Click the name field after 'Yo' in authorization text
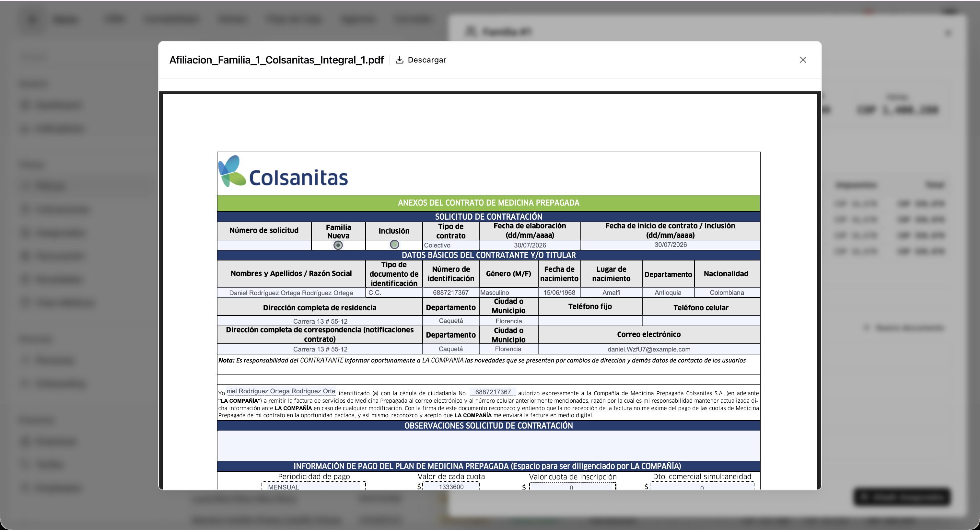 [x=281, y=391]
